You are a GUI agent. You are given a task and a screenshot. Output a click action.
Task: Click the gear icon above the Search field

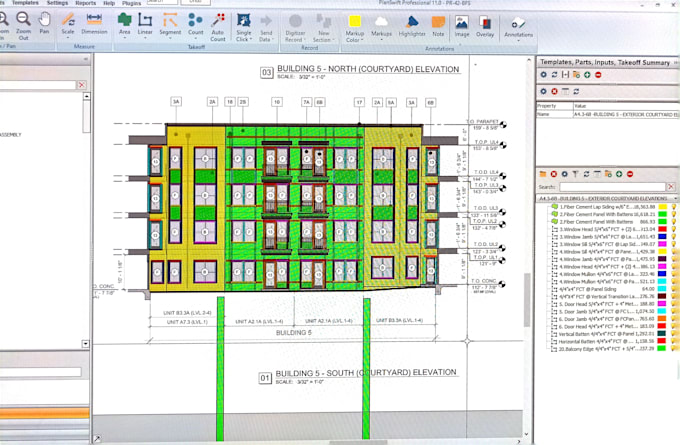click(x=565, y=174)
